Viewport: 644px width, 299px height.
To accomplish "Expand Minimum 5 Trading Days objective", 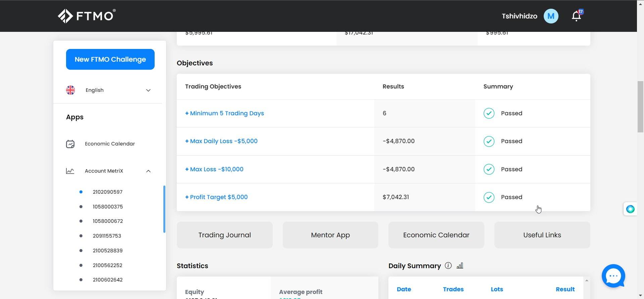I will (x=224, y=113).
